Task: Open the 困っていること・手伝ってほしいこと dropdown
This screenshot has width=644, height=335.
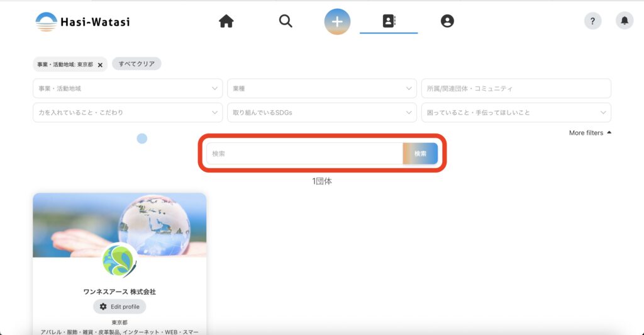Action: (516, 113)
